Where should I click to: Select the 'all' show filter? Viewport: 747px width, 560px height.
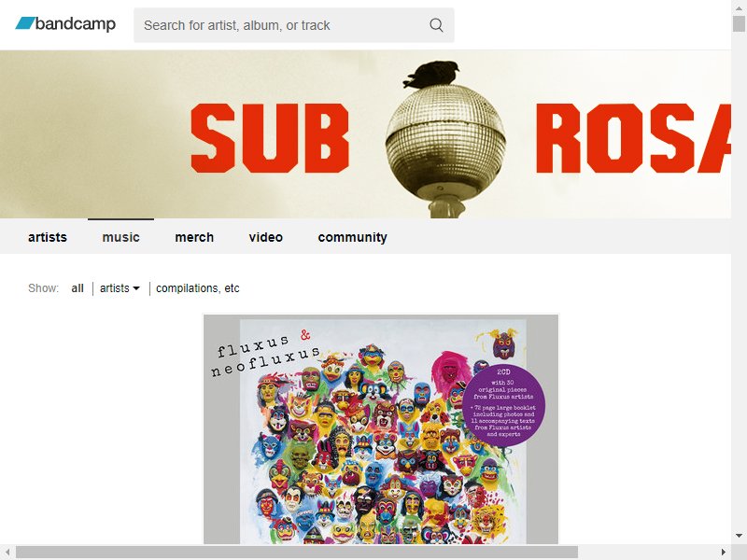78,288
